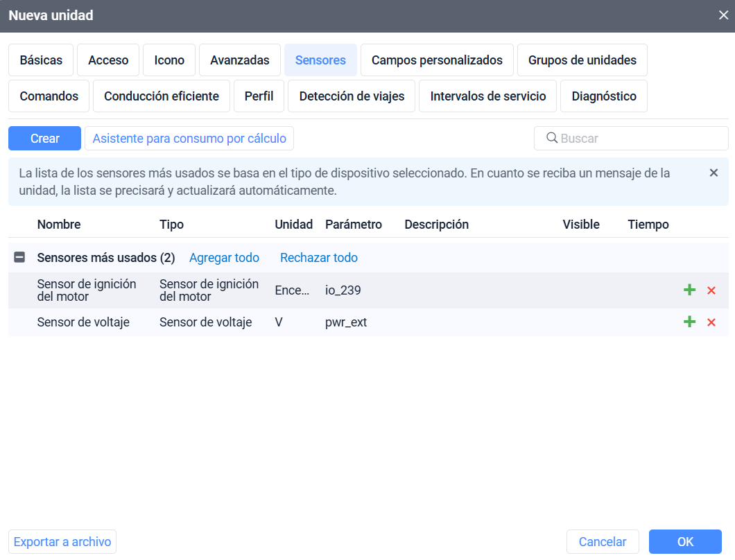The width and height of the screenshot is (735, 560).
Task: Click the Crear button
Action: [44, 138]
